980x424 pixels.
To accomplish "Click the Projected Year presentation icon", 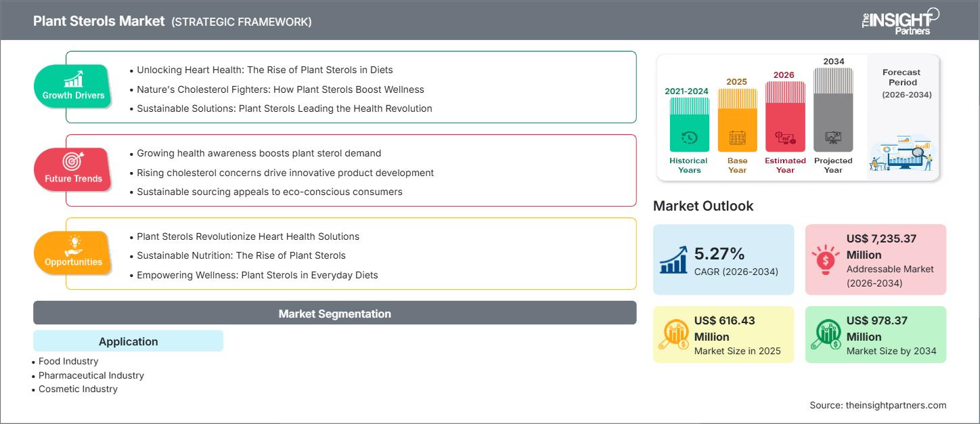I will click(833, 139).
